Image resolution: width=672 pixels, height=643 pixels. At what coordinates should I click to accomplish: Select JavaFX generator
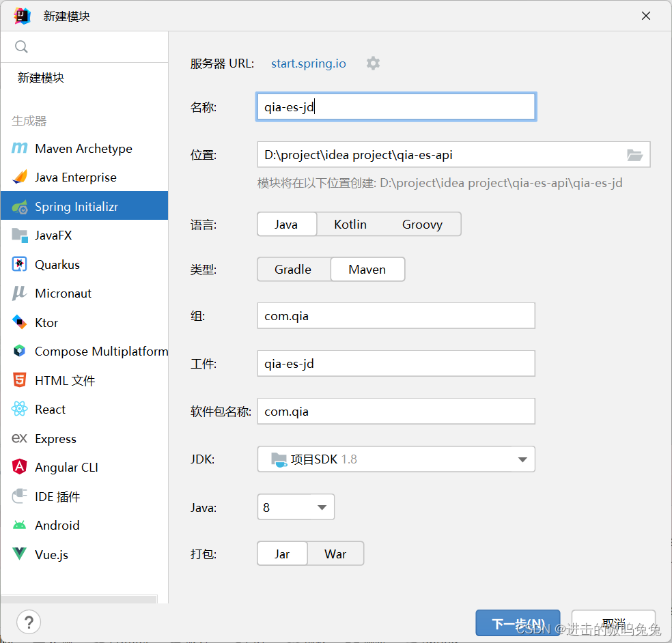[85, 235]
